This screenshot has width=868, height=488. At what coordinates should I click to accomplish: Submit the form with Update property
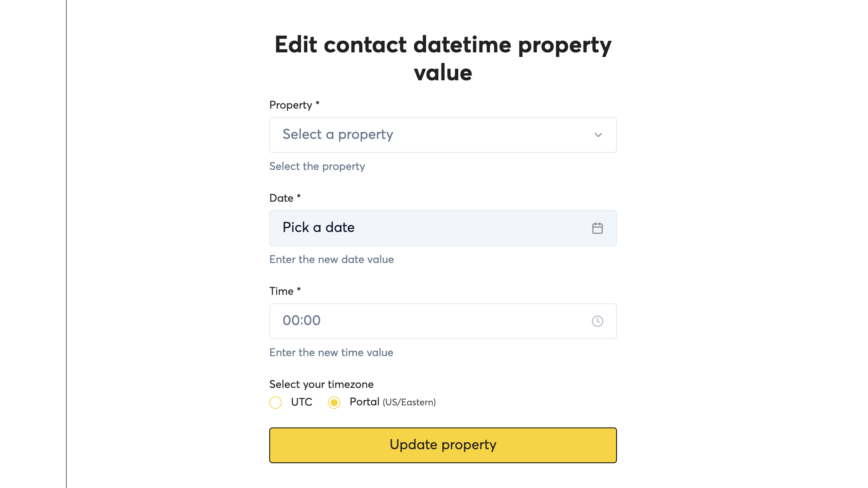pos(443,445)
